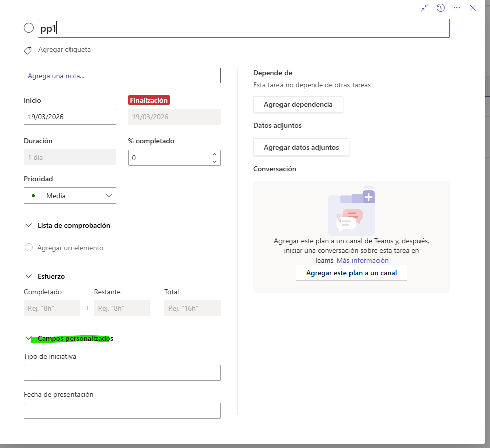Focus the task title field
Image resolution: width=490 pixels, height=448 pixels.
[x=244, y=28]
